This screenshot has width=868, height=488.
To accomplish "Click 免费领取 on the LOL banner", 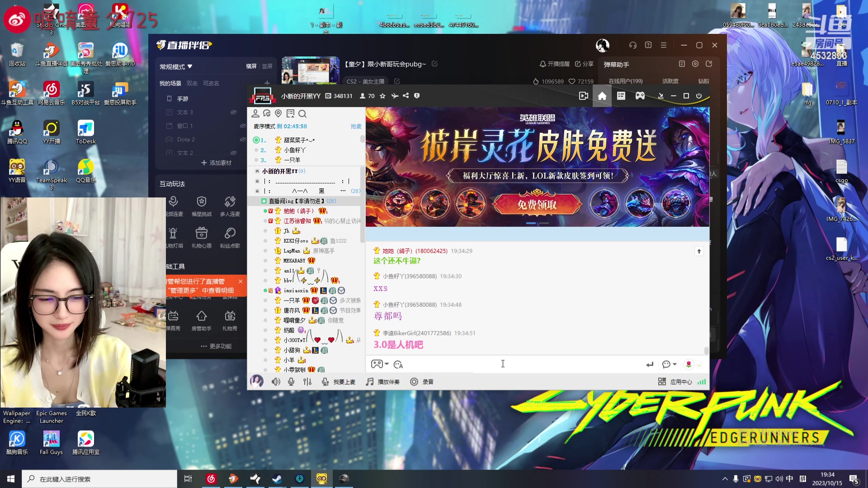I will point(537,205).
